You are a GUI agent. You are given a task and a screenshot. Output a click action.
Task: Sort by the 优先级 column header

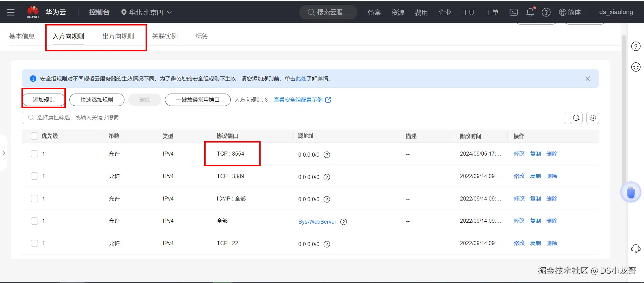click(x=50, y=136)
